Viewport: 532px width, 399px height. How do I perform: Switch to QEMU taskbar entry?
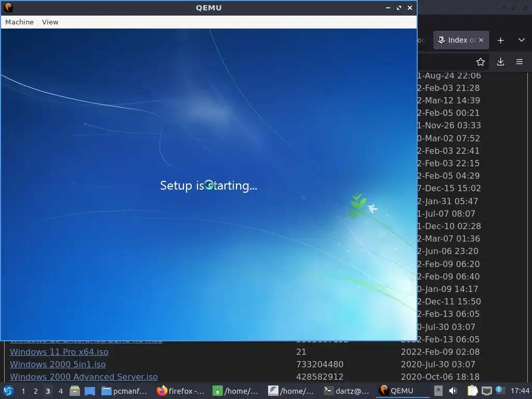pyautogui.click(x=402, y=391)
